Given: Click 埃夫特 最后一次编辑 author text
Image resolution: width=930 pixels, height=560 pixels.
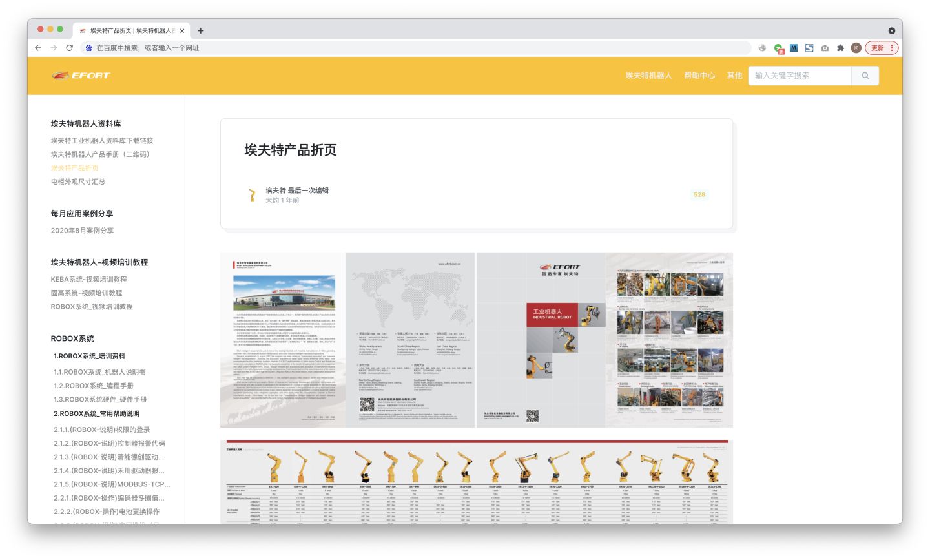Looking at the screenshot, I should [297, 191].
